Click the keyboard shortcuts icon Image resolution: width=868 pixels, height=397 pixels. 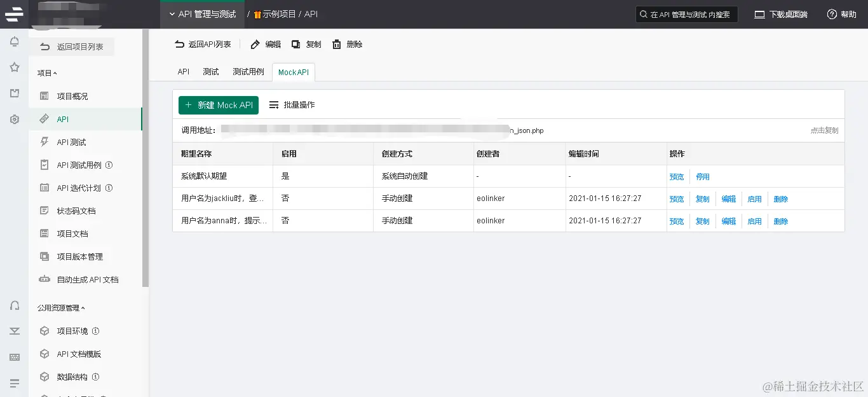point(15,358)
